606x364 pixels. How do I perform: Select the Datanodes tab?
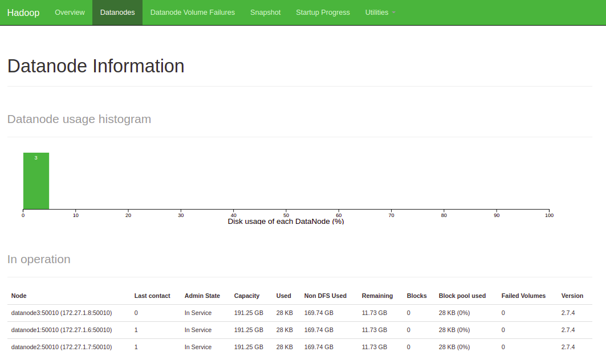[x=117, y=13]
